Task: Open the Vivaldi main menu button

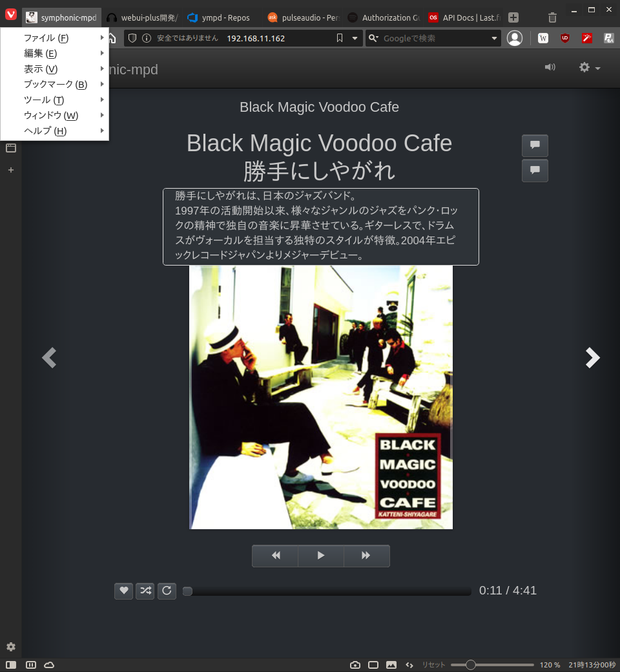Action: (x=11, y=15)
